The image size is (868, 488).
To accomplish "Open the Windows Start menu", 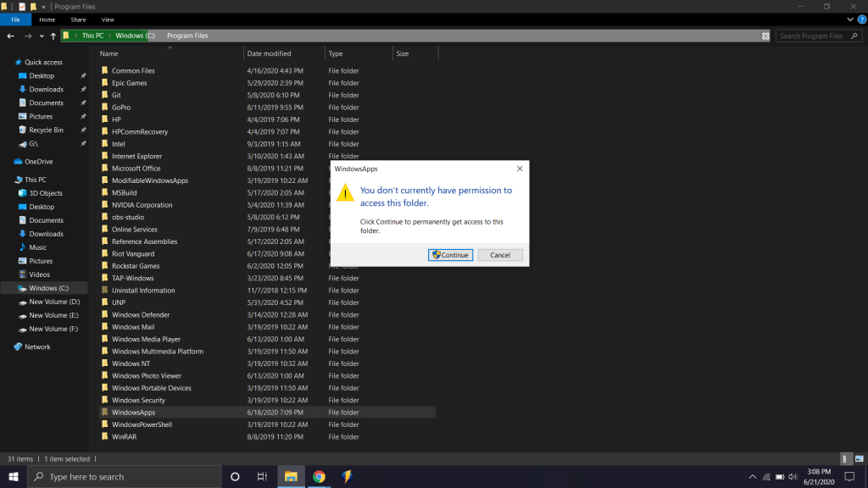I will pyautogui.click(x=14, y=476).
